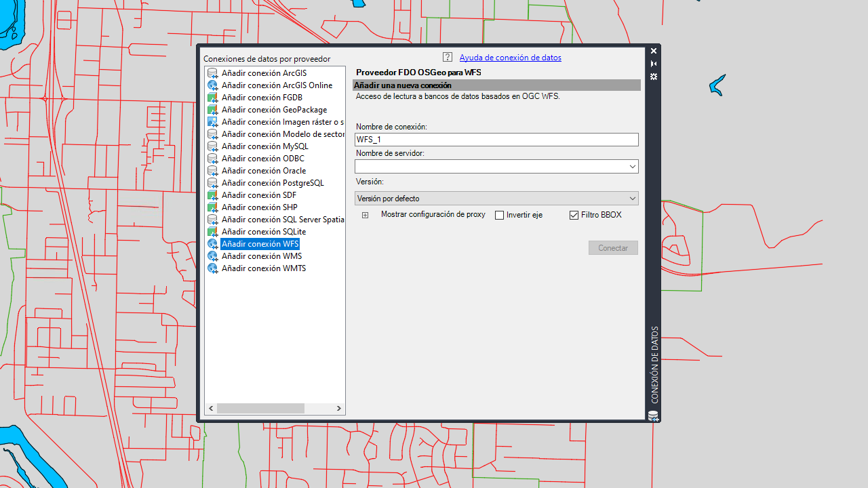Select the Añadir conexión WMS icon

click(212, 256)
